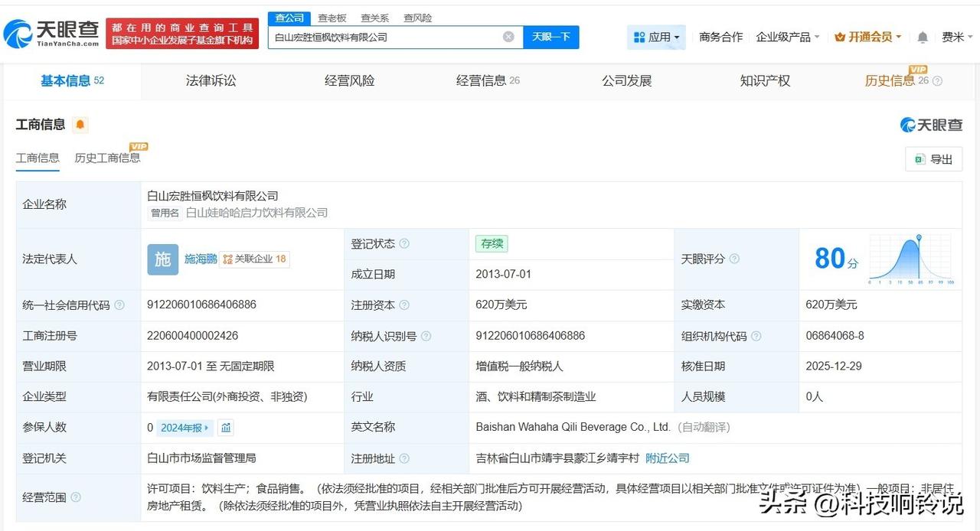Screen dimensions: 980x531
Task: Click the 行业 value 酒、饮料和精制茶制造业
Action: (x=536, y=396)
